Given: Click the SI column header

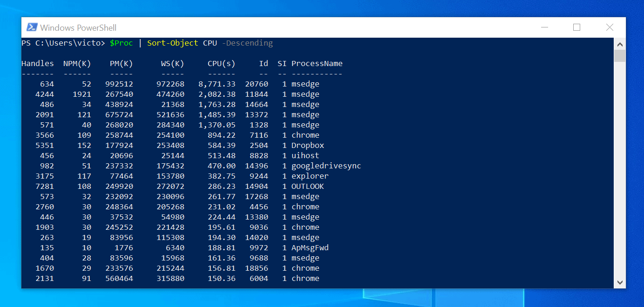Looking at the screenshot, I should click(x=282, y=64).
